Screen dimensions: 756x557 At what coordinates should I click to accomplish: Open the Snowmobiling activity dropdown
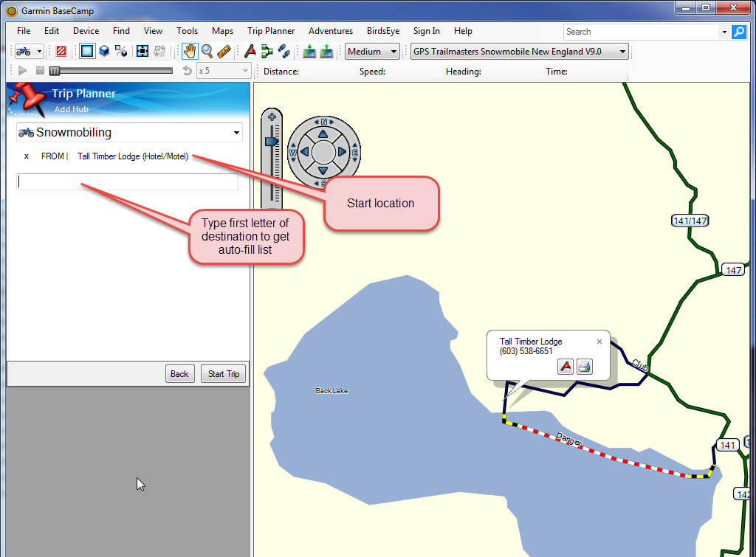(x=129, y=133)
